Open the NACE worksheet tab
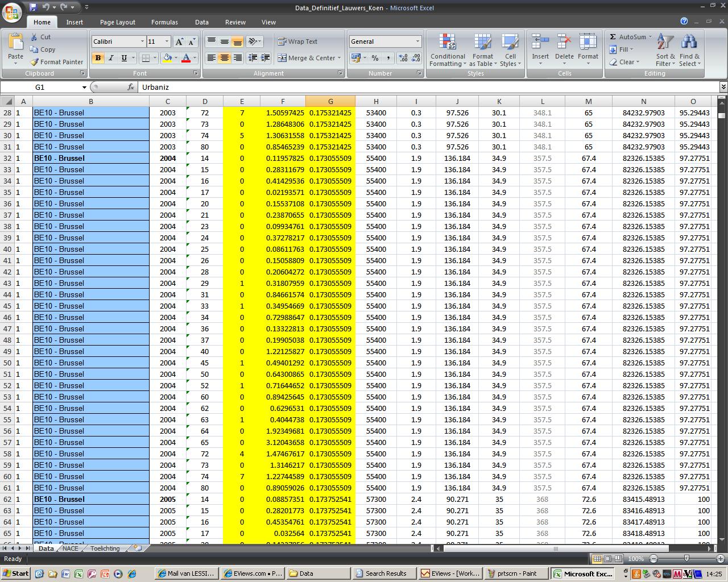Screen dimensions: 728x582 coord(71,548)
